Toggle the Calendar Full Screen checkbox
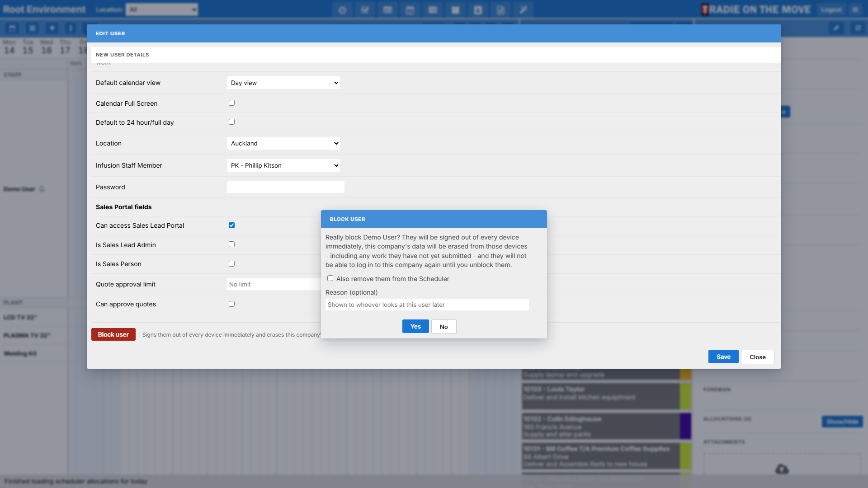This screenshot has width=868, height=488. (231, 103)
